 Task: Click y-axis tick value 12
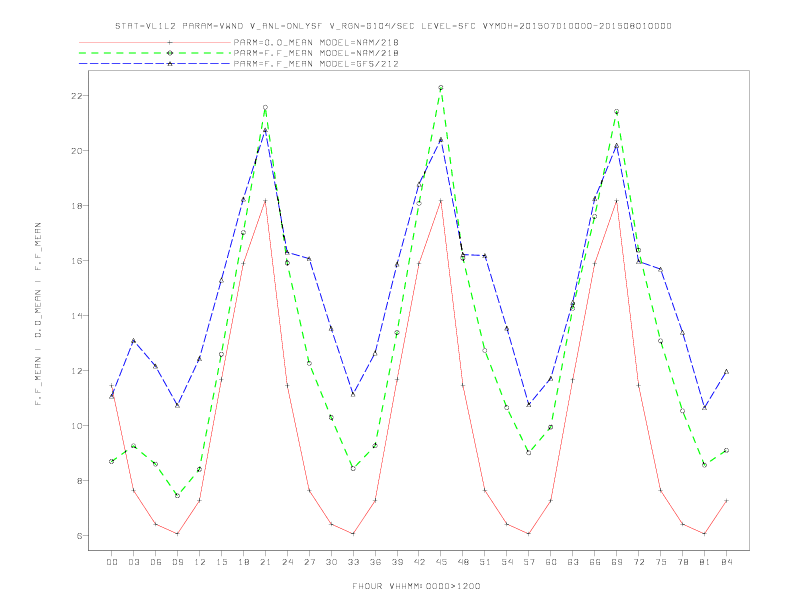[77, 371]
